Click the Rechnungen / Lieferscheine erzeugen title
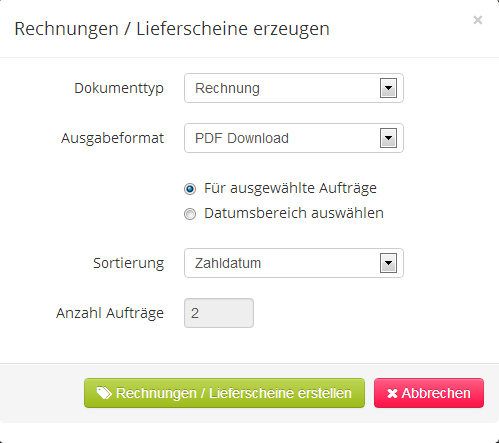 point(172,29)
